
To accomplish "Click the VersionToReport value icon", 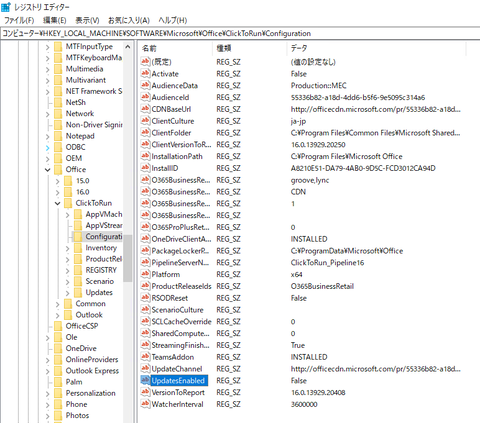I will point(145,392).
